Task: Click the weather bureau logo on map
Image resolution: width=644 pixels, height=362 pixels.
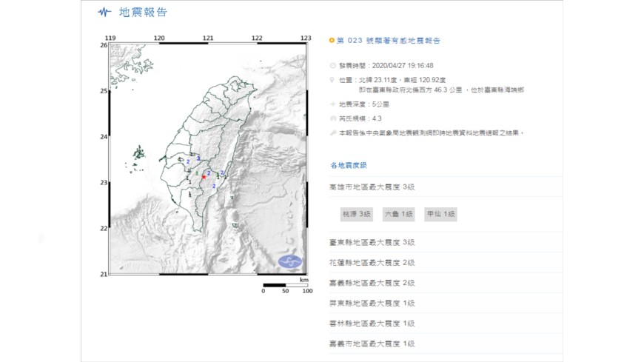Action: pyautogui.click(x=290, y=262)
